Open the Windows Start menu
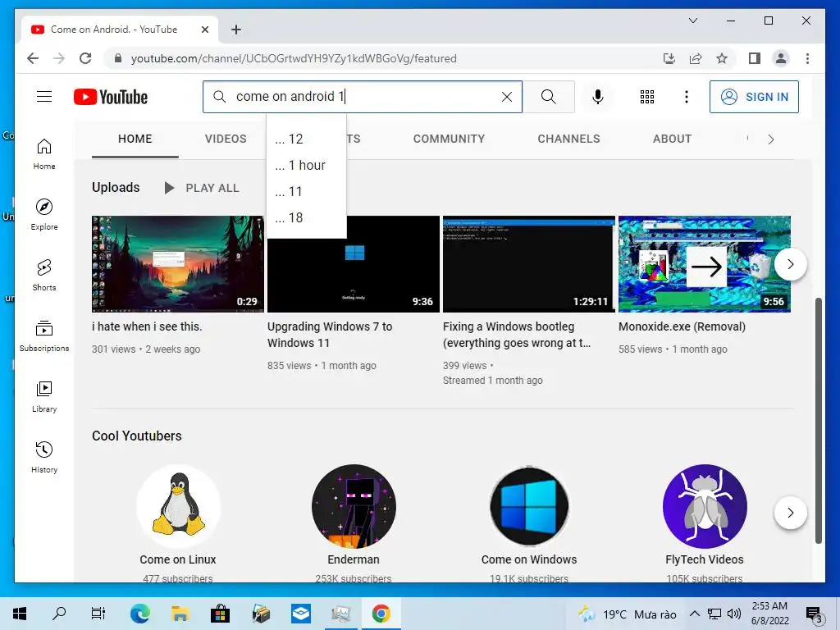 point(20,614)
